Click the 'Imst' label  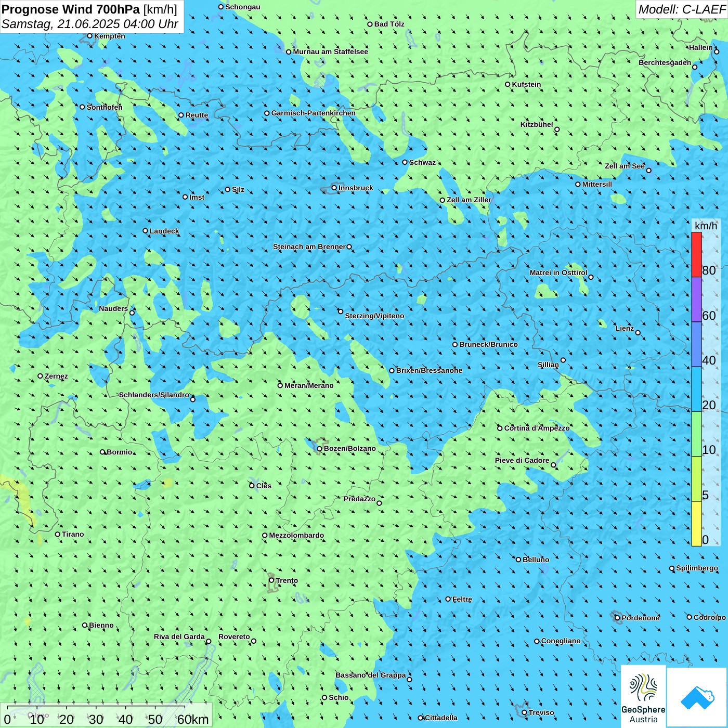(197, 197)
